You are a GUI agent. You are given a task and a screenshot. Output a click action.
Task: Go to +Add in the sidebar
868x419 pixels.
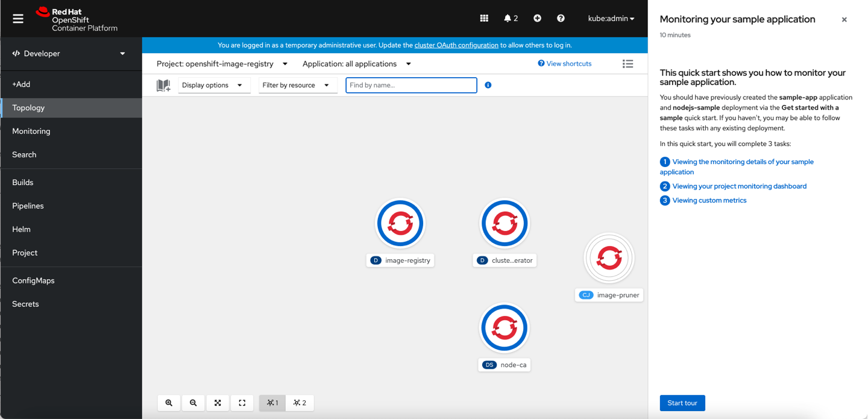(71, 84)
